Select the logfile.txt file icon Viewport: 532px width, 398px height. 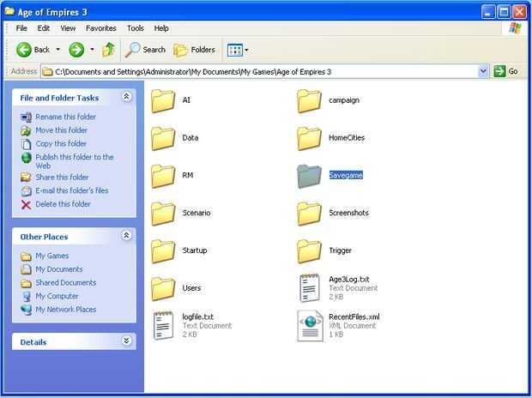pyautogui.click(x=163, y=326)
